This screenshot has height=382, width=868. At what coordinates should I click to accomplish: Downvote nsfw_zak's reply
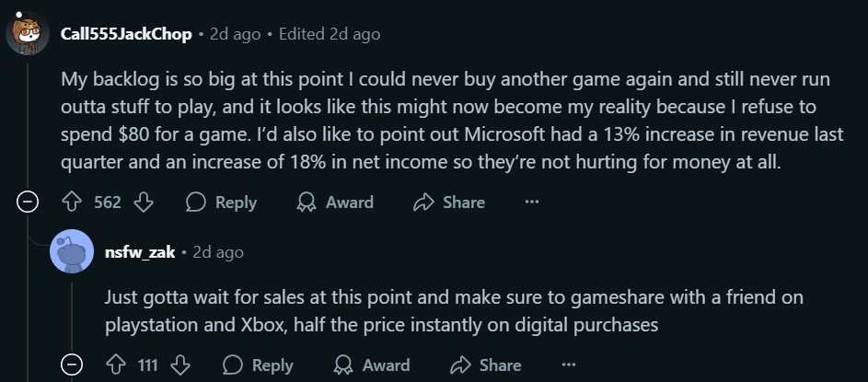(x=179, y=365)
